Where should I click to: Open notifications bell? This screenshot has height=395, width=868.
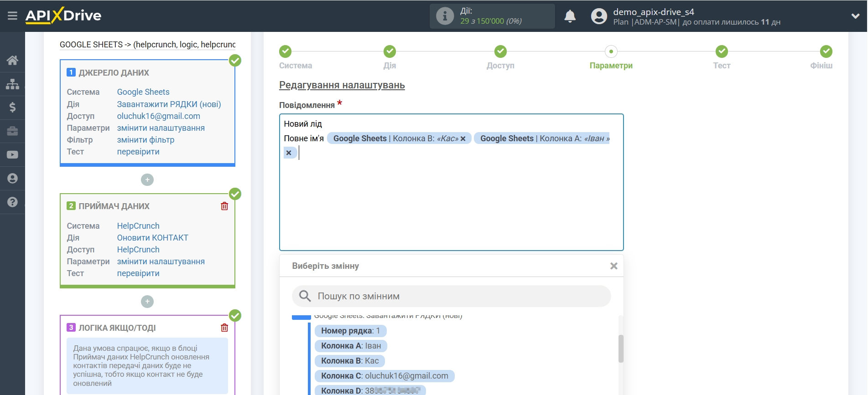point(570,16)
